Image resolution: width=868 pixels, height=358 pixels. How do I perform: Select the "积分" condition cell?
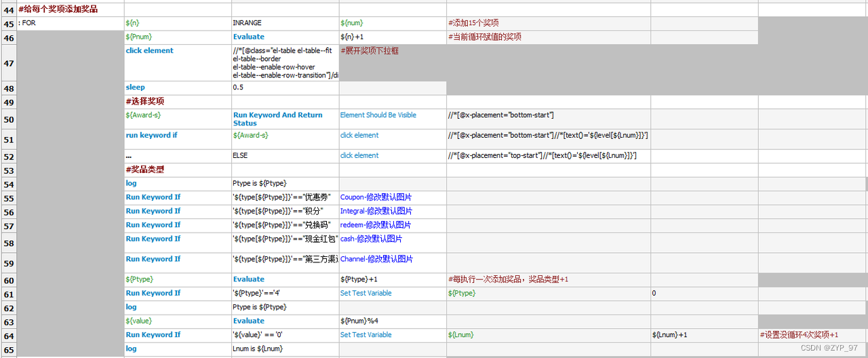[285, 212]
